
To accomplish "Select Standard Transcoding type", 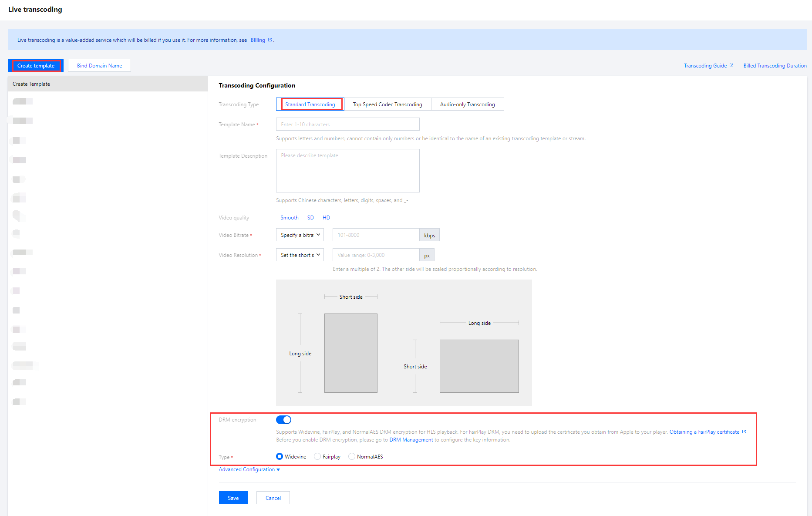I will pos(310,105).
